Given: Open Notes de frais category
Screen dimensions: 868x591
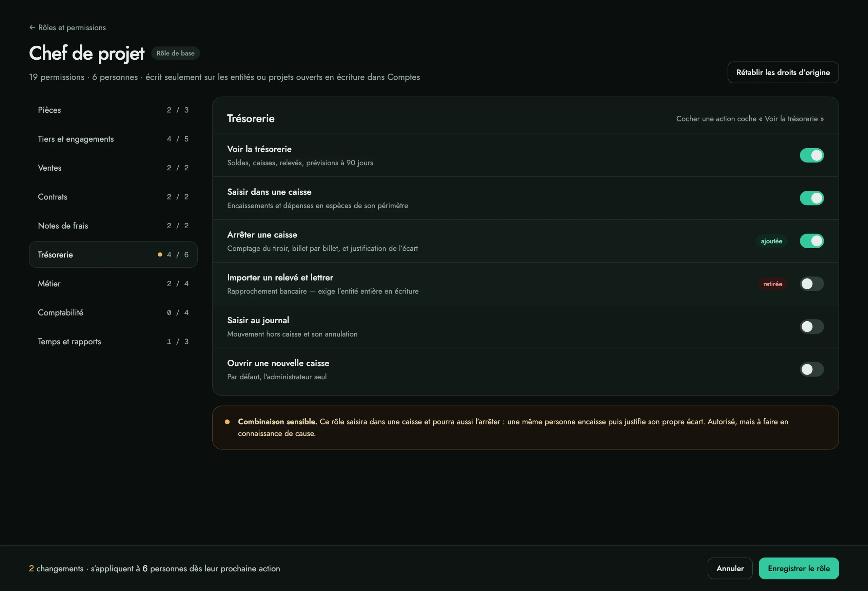Looking at the screenshot, I should point(113,226).
